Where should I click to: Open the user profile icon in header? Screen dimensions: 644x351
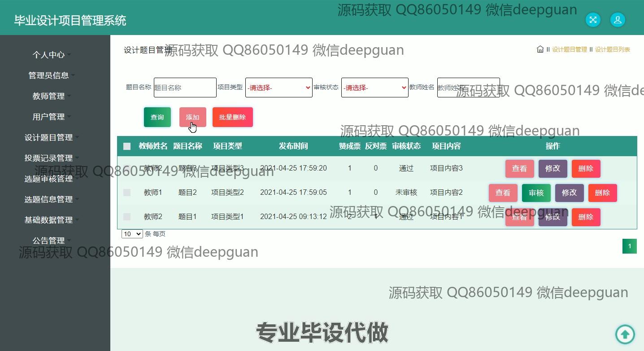click(618, 20)
